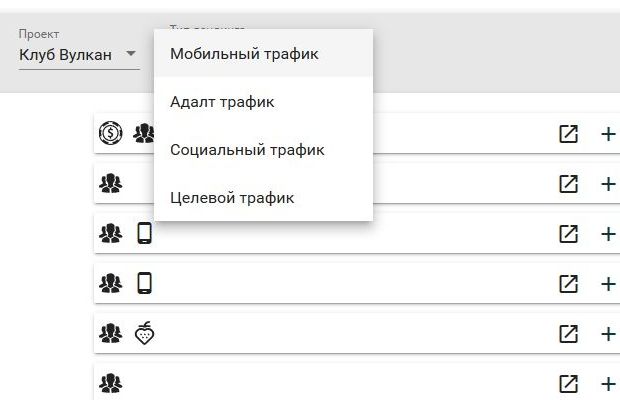Click the Клуб Вулкан project field
620x400 pixels.
(x=79, y=55)
